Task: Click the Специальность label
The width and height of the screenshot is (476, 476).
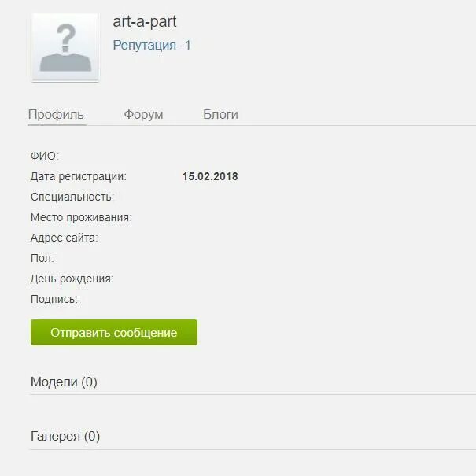Action: [72, 197]
